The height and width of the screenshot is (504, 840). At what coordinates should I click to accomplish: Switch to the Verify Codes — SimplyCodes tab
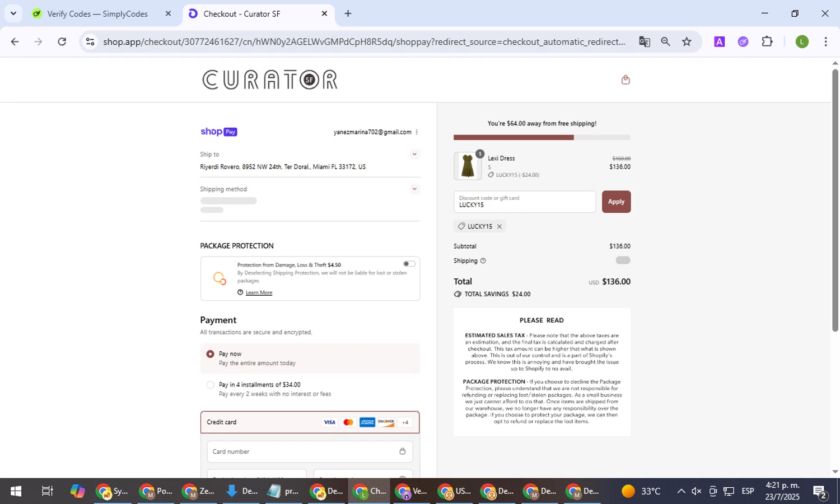pos(97,13)
